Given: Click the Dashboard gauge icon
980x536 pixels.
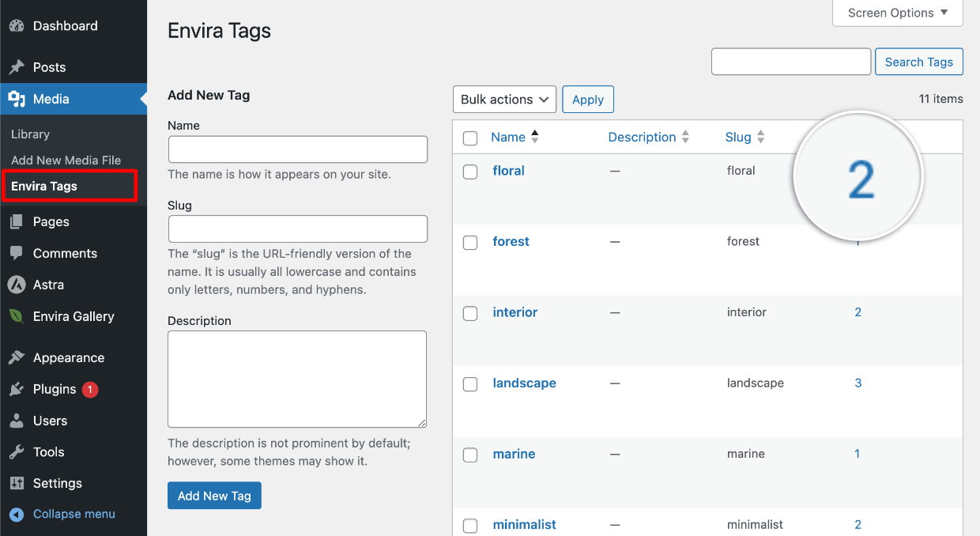Looking at the screenshot, I should 17,25.
